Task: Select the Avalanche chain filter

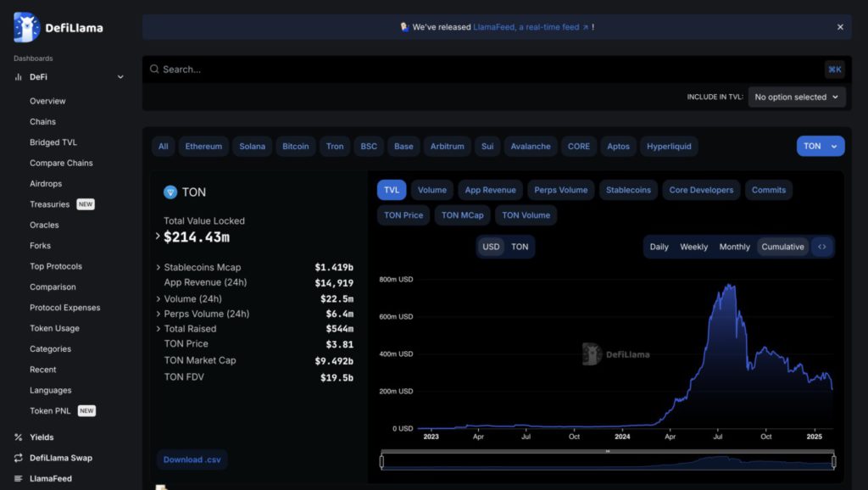Action: [531, 146]
